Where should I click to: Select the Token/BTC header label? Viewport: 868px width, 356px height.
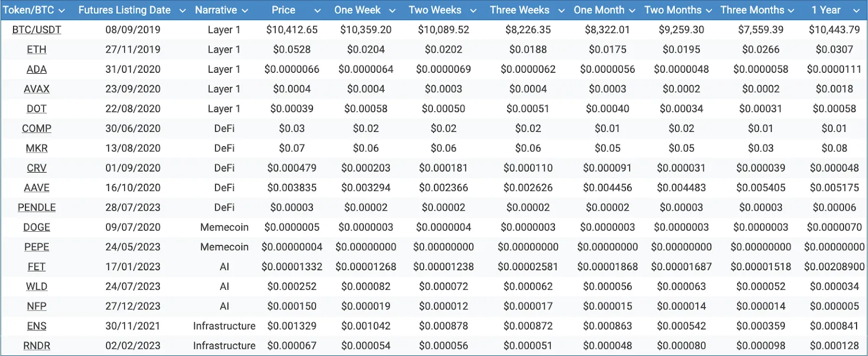click(x=28, y=10)
